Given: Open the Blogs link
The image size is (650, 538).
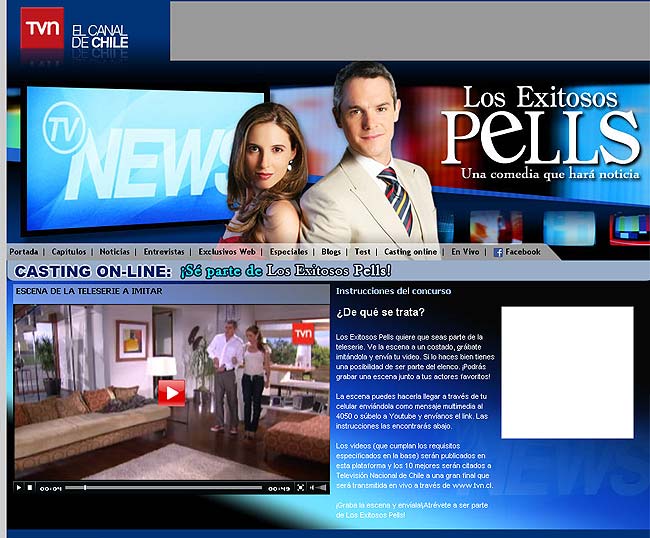Looking at the screenshot, I should coord(331,252).
